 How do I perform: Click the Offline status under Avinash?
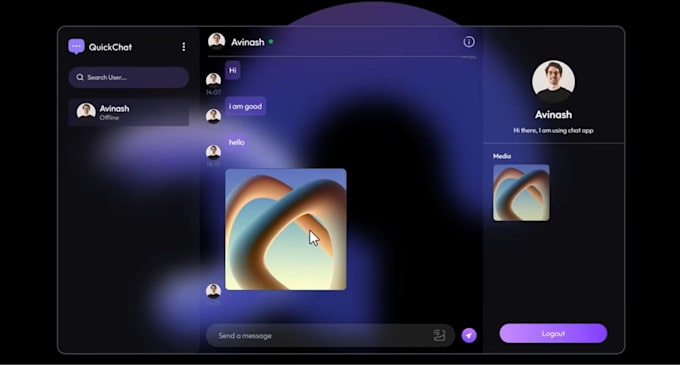click(109, 118)
